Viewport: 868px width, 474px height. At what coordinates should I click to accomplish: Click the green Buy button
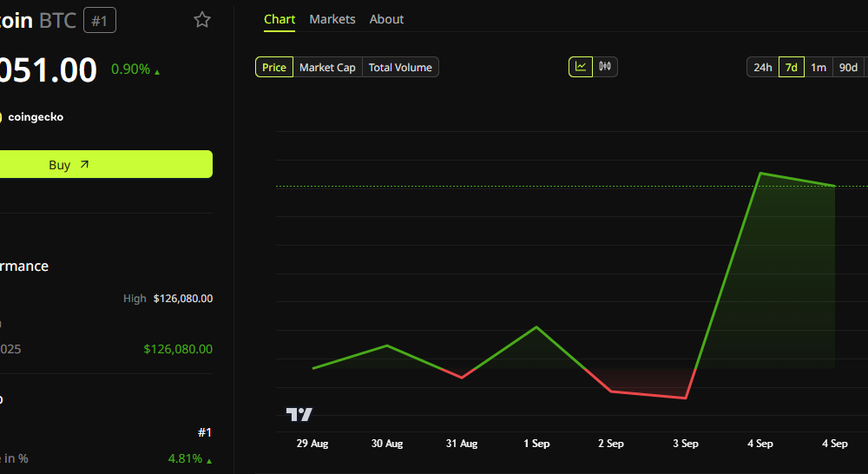[x=105, y=164]
